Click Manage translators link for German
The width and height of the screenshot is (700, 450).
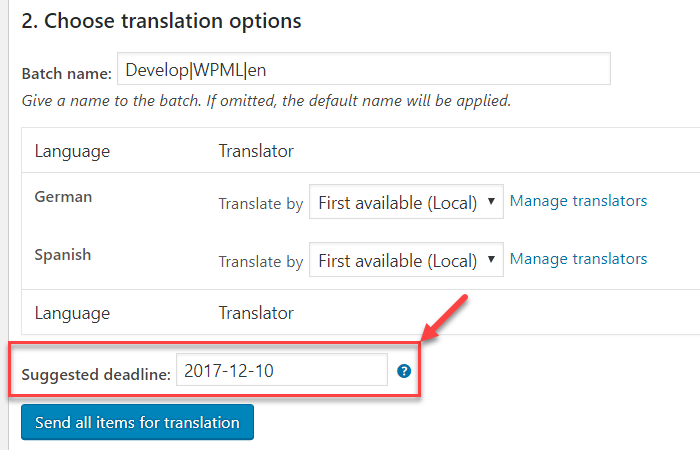coord(578,201)
